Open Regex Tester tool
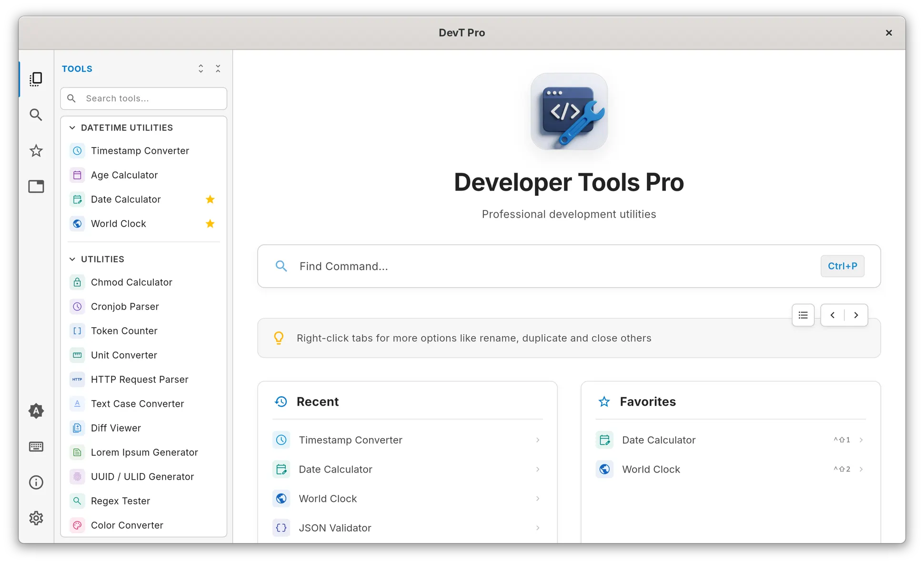The height and width of the screenshot is (564, 924). [x=144, y=501]
